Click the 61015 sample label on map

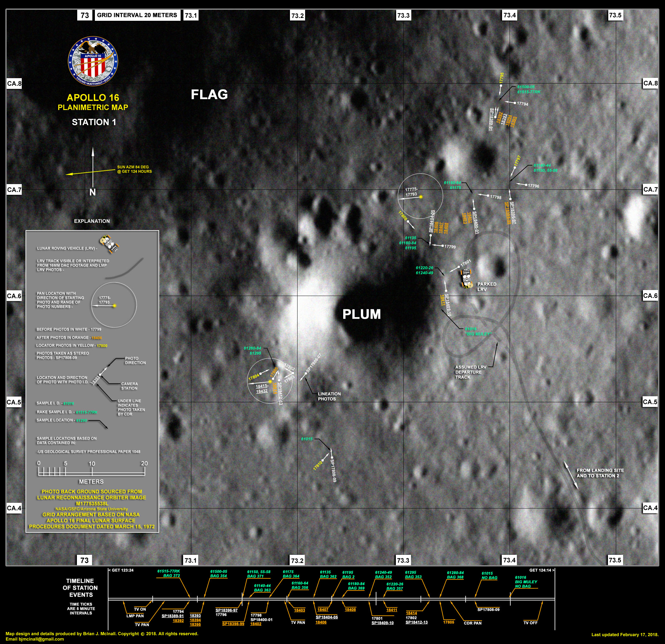coord(307,439)
